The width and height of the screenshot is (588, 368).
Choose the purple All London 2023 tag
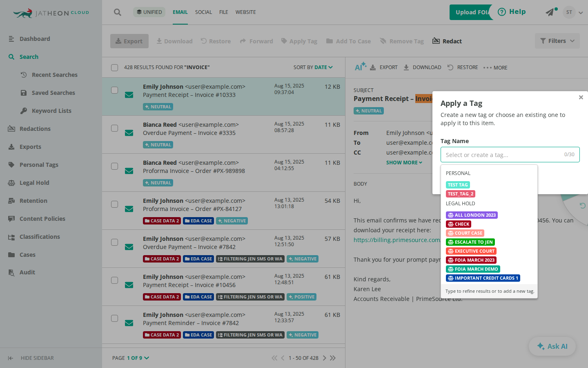(x=472, y=215)
